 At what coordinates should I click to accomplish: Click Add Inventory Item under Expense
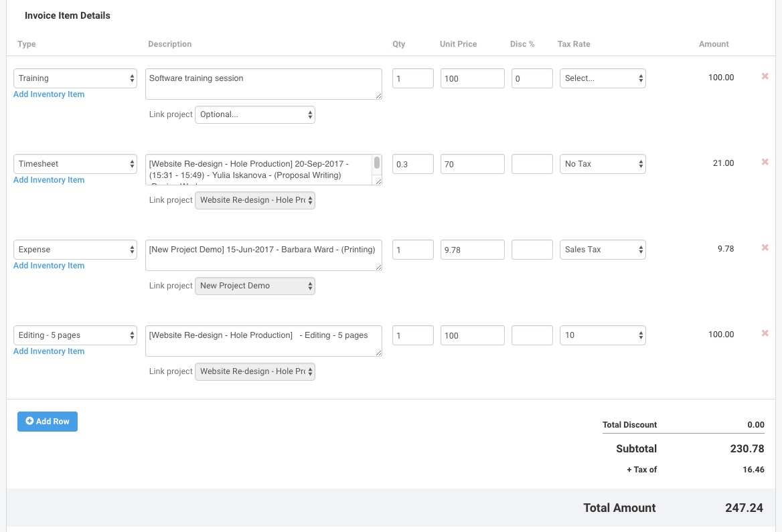pos(49,266)
